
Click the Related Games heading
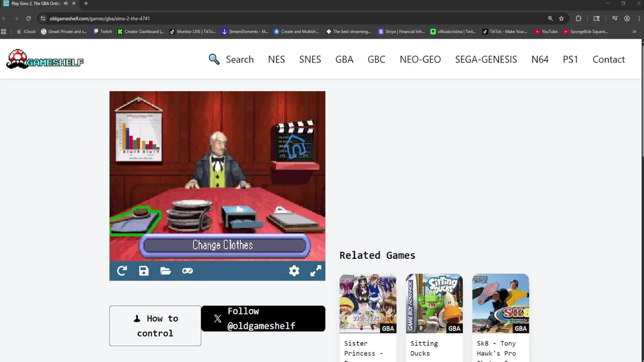377,255
